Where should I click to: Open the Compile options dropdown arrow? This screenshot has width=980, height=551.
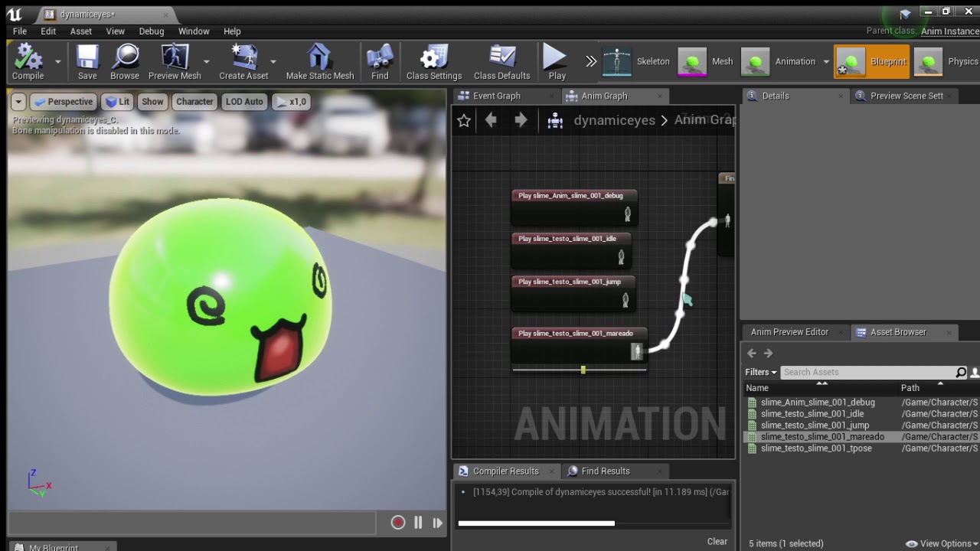tap(57, 61)
